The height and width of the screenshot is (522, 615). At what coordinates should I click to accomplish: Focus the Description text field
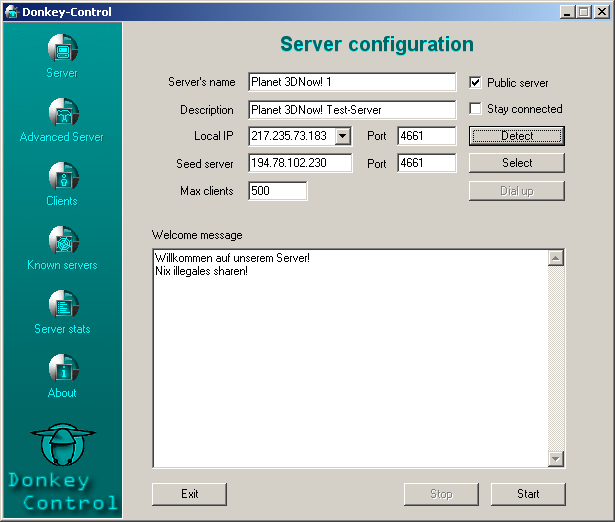pyautogui.click(x=352, y=110)
